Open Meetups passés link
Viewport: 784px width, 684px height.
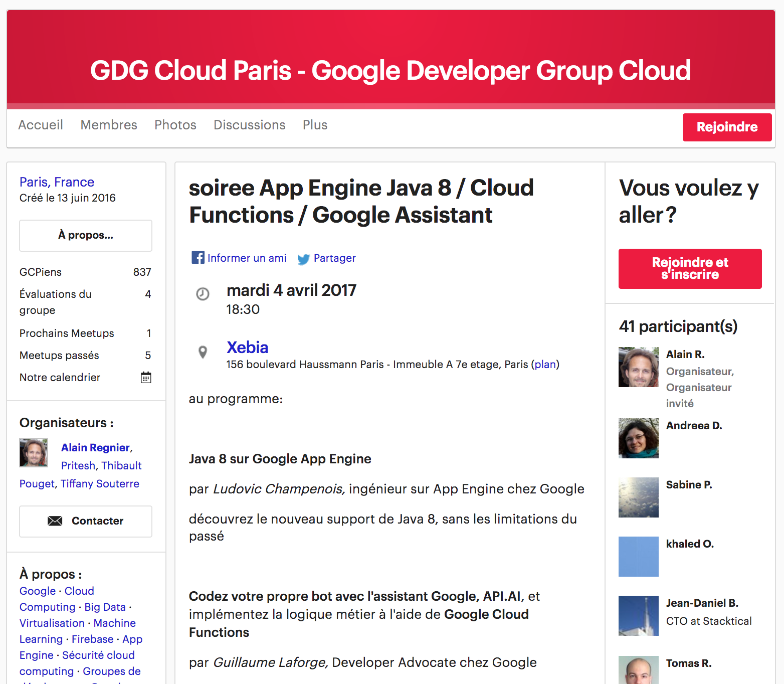[85, 356]
